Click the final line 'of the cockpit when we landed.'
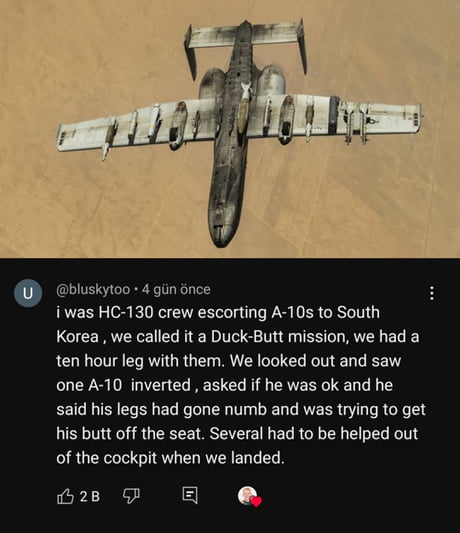 click(x=170, y=458)
